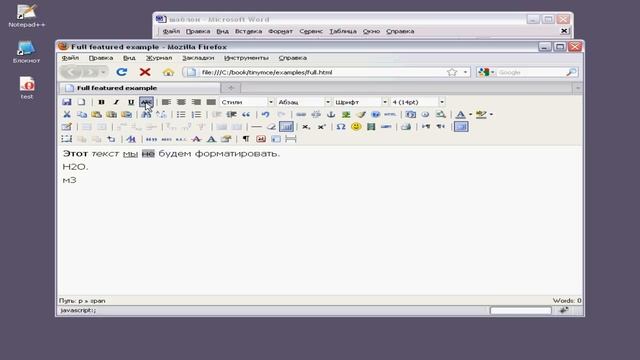Open the Edit CSS style icon

131,139
